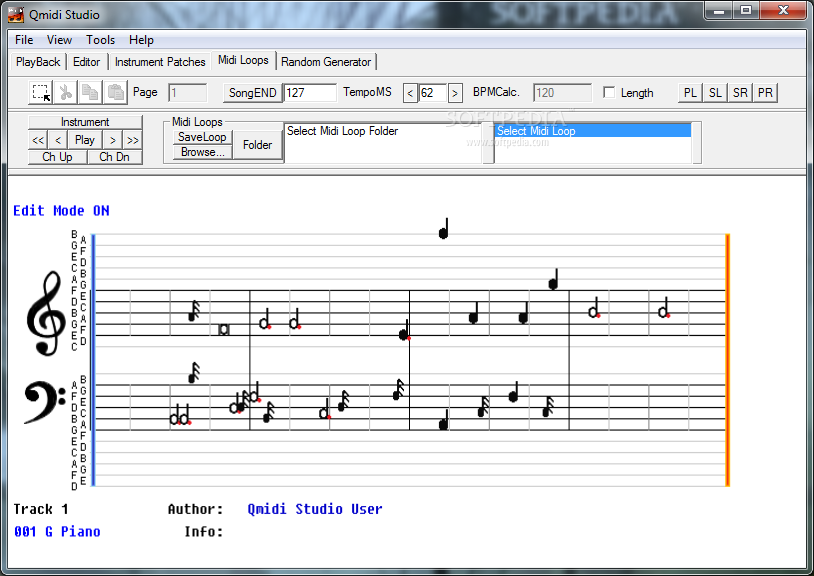Click the Ch Up button
Screen dimensions: 814x576
(57, 157)
